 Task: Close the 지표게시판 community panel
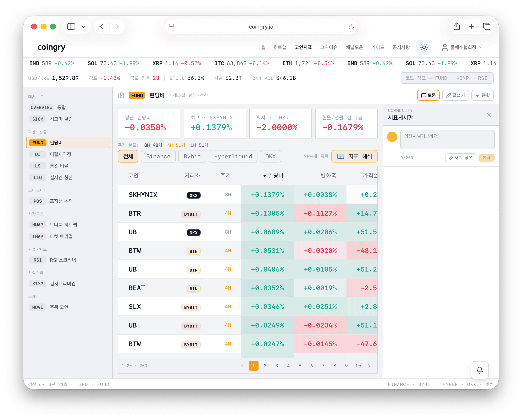point(489,115)
